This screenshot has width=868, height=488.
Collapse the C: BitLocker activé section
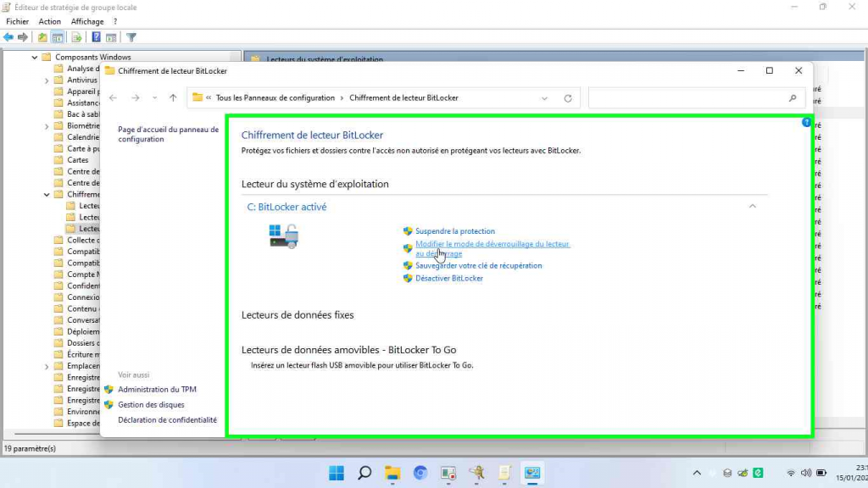(752, 206)
